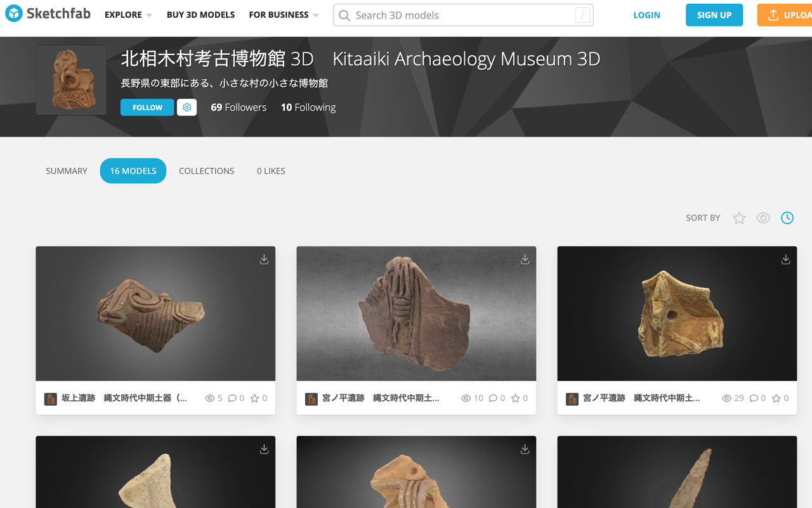
Task: Click the comments icon on 坂上遺跡 card
Action: [232, 398]
